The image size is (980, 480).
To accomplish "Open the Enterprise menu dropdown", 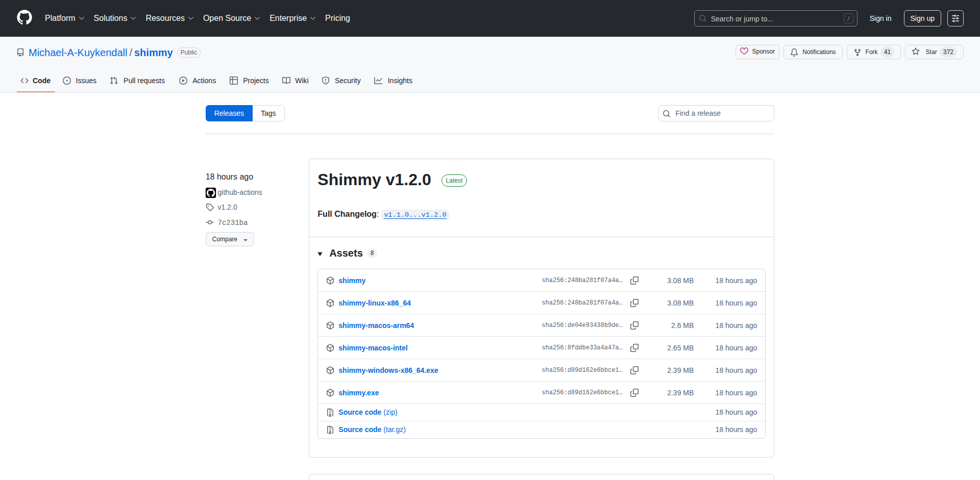I will tap(292, 18).
